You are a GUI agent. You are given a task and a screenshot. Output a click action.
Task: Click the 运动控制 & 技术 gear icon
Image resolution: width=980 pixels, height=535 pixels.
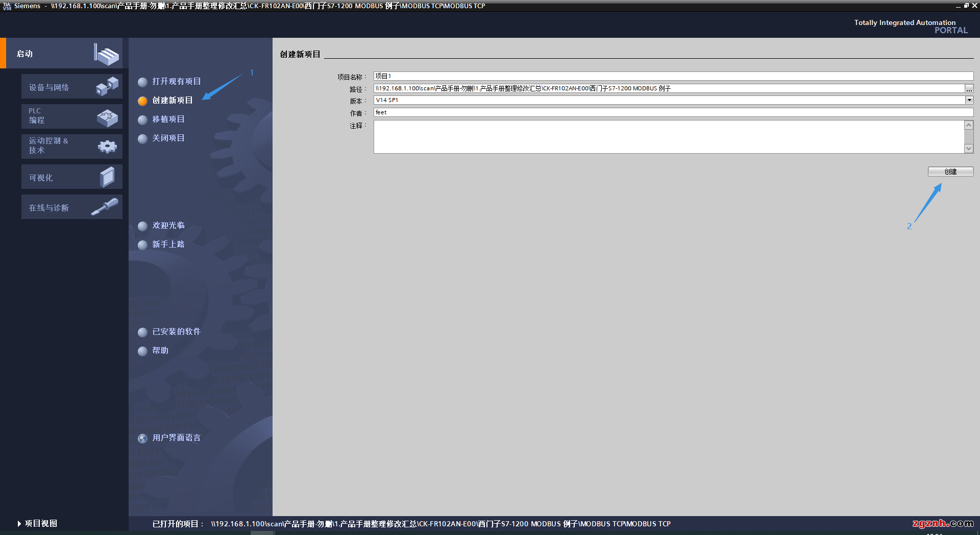(107, 147)
